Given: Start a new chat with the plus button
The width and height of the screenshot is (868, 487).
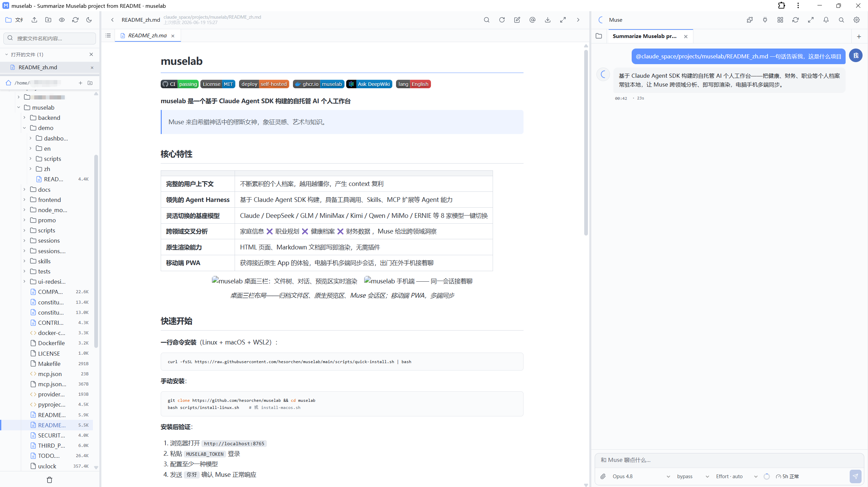Looking at the screenshot, I should pyautogui.click(x=859, y=36).
